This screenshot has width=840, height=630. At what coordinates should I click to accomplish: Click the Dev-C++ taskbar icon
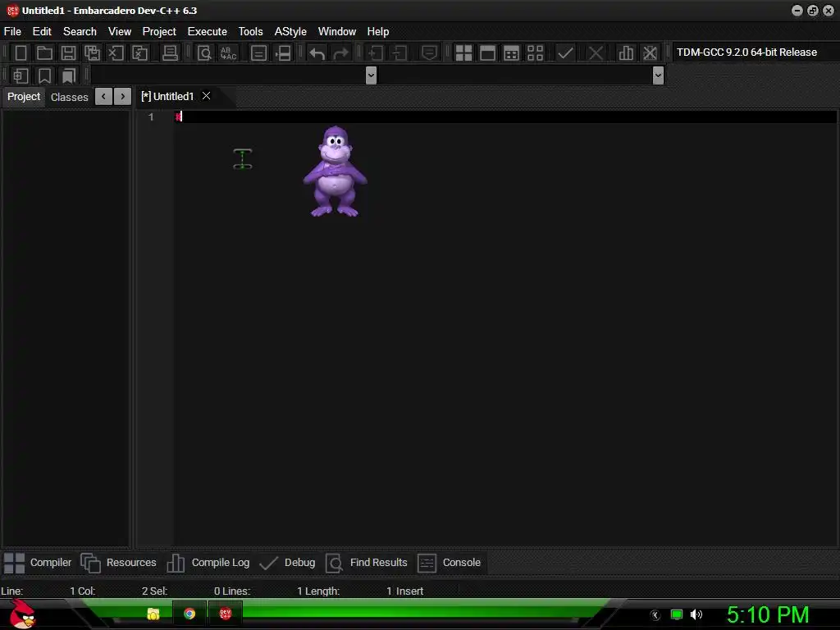[x=225, y=614]
